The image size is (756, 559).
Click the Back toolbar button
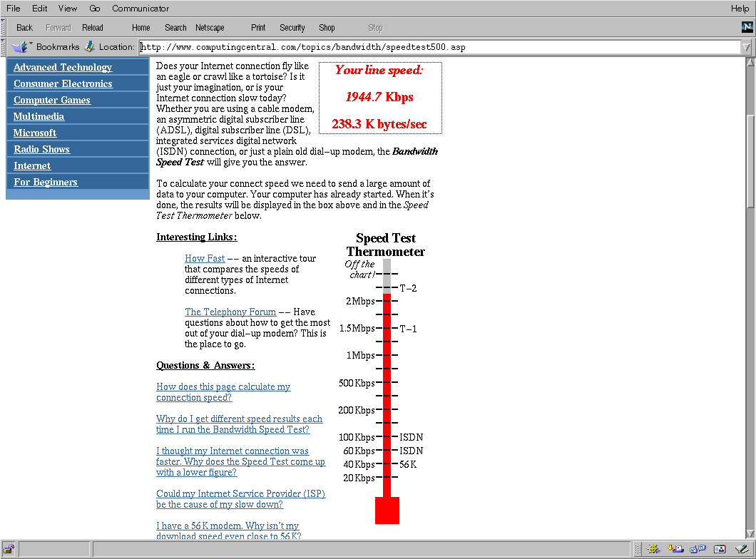tap(24, 28)
